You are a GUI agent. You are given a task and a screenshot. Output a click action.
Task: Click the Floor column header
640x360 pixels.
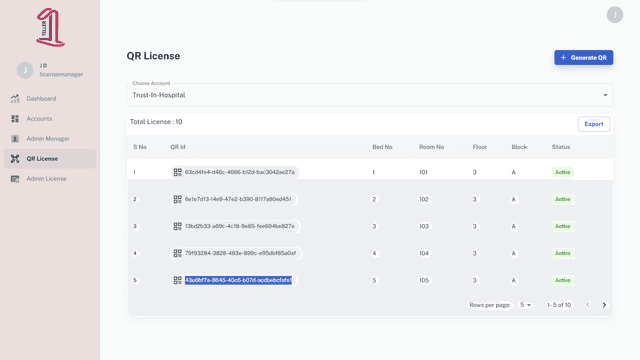(480, 147)
